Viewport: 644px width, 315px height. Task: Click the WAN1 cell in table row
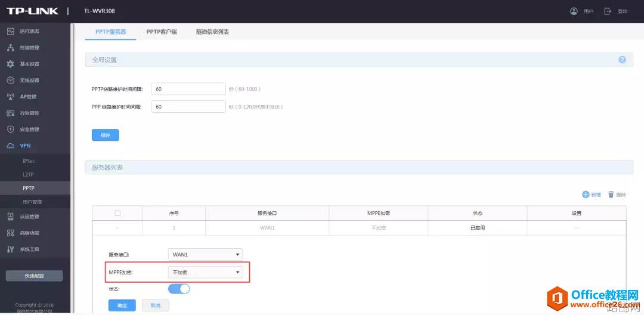coord(267,228)
